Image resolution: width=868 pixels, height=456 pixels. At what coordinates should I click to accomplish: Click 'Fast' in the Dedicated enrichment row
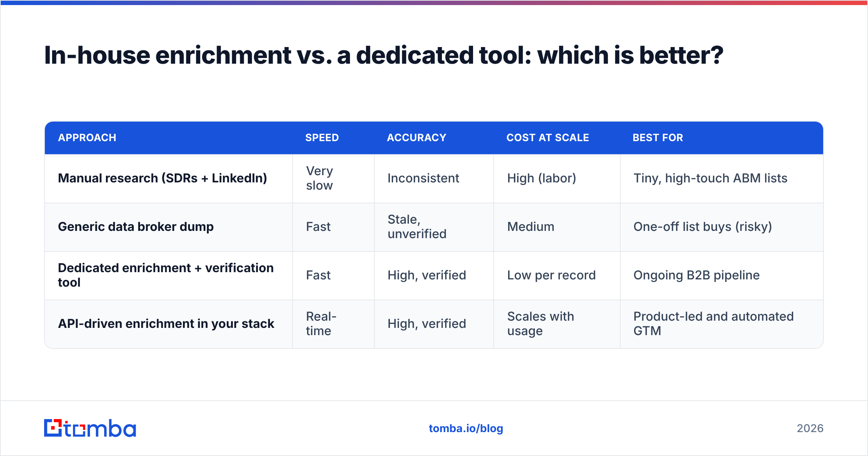click(318, 275)
